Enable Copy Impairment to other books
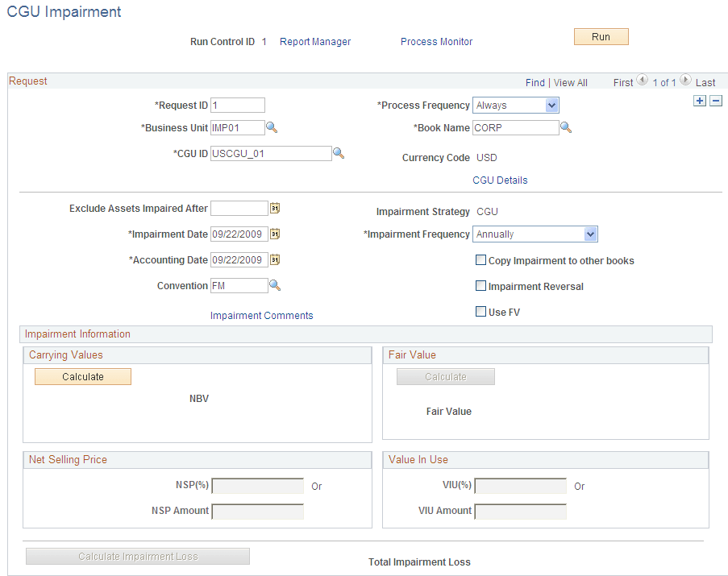This screenshot has width=728, height=576. coord(480,259)
